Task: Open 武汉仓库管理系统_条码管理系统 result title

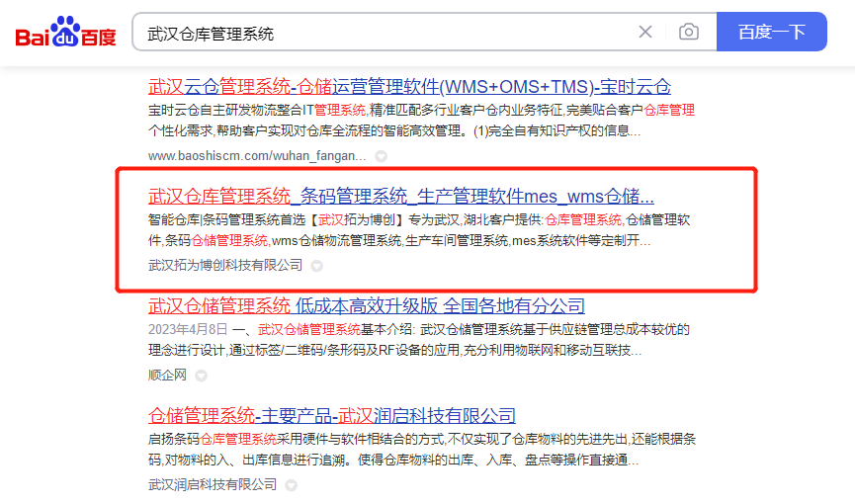Action: [x=400, y=196]
